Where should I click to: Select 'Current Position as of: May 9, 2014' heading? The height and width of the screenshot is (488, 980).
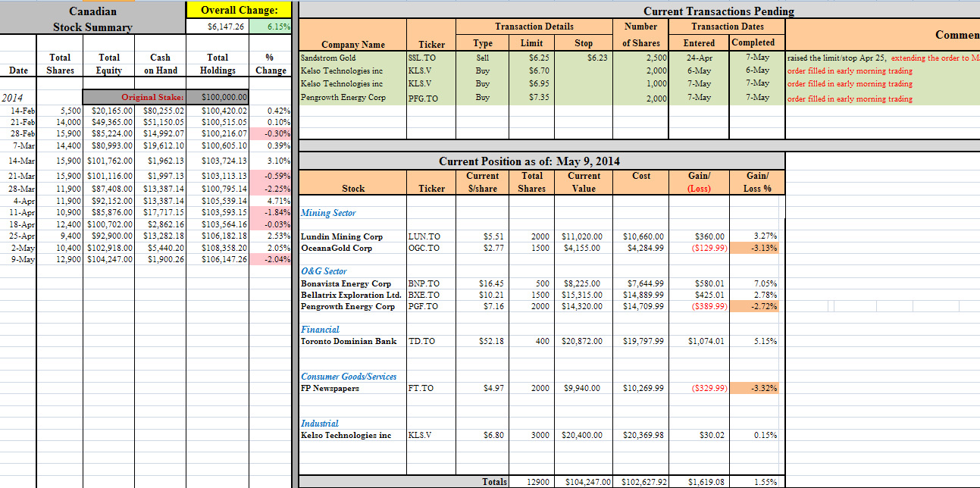[x=529, y=161]
